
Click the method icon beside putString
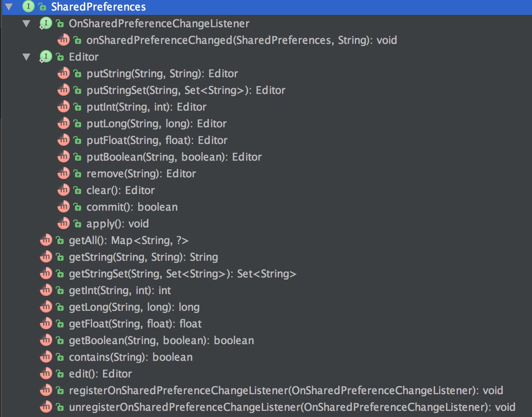click(64, 74)
